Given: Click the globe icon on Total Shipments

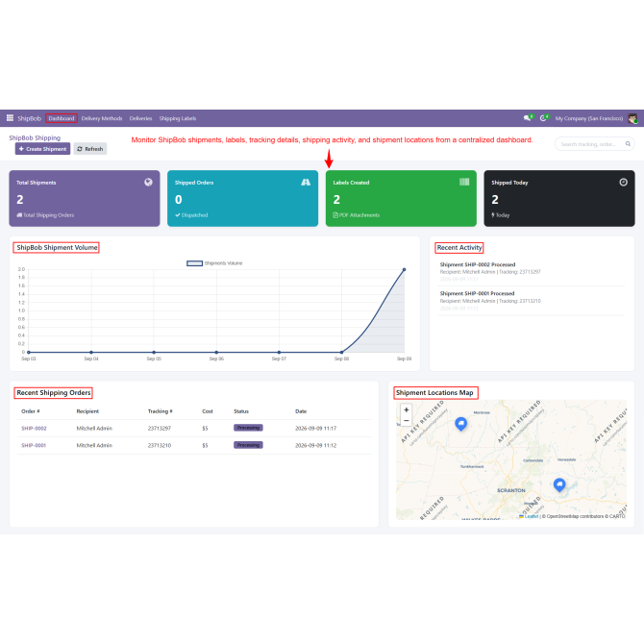Looking at the screenshot, I should pos(148,182).
